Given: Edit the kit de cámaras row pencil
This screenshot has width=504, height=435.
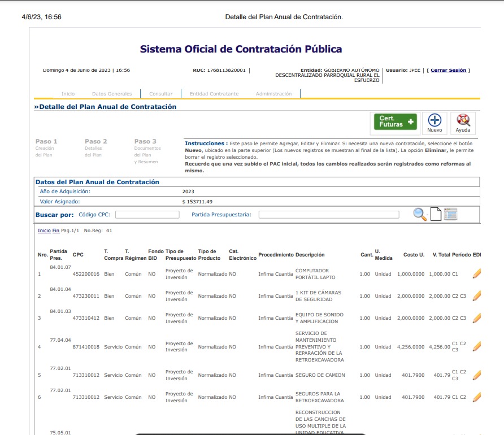Looking at the screenshot, I should coord(476,296).
